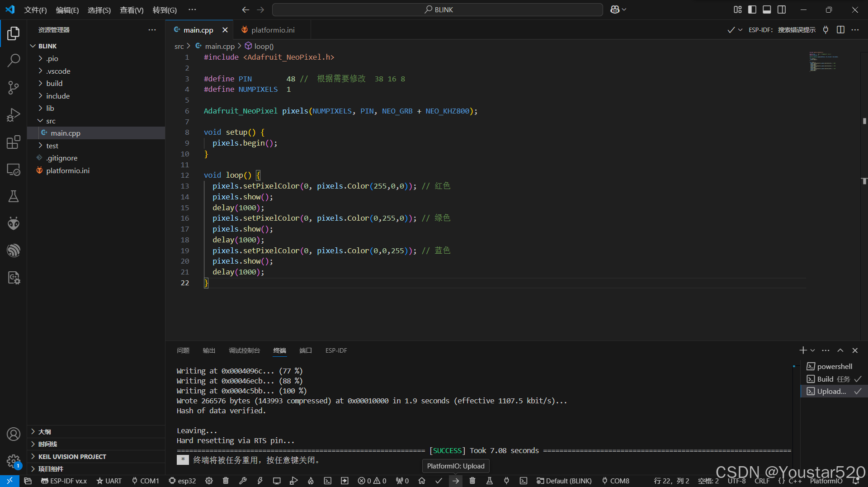
Task: Open the 编辑(E) menu
Action: click(67, 10)
